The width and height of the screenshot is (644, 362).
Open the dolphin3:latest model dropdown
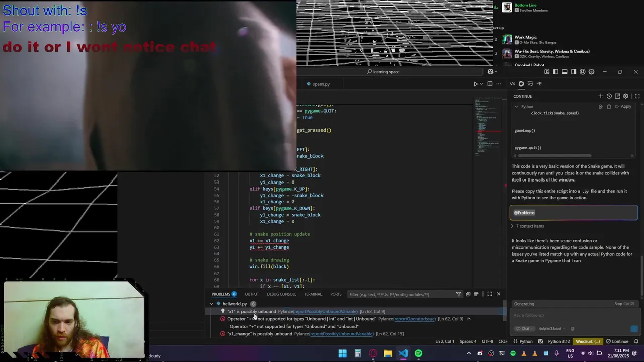tap(552, 329)
